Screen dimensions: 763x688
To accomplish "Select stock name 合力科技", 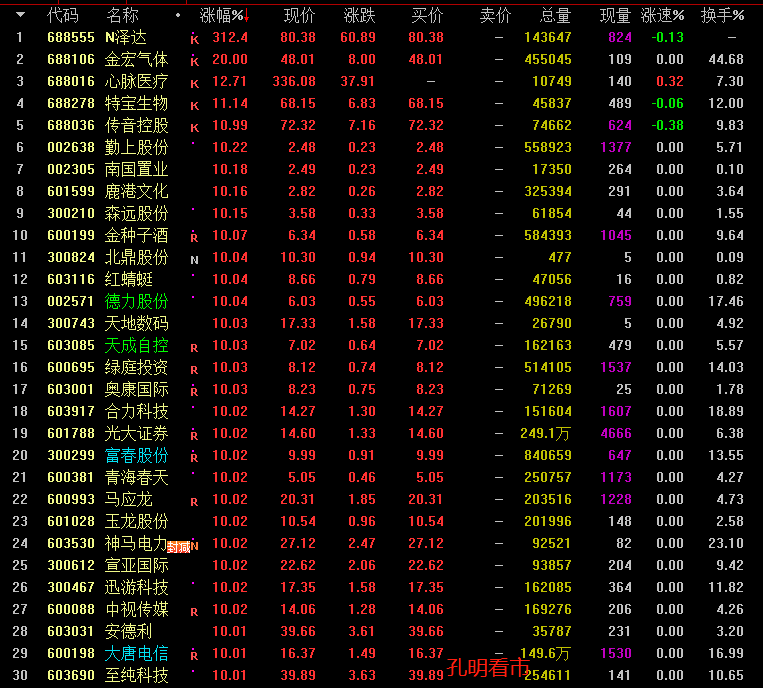I will coord(136,411).
